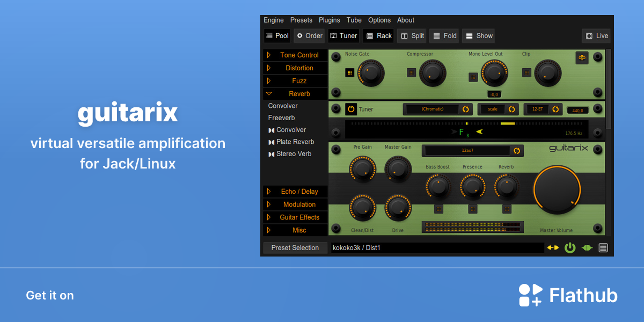Screen dimensions: 644x322
Task: Toggle the Pool toolbar button
Action: (277, 36)
